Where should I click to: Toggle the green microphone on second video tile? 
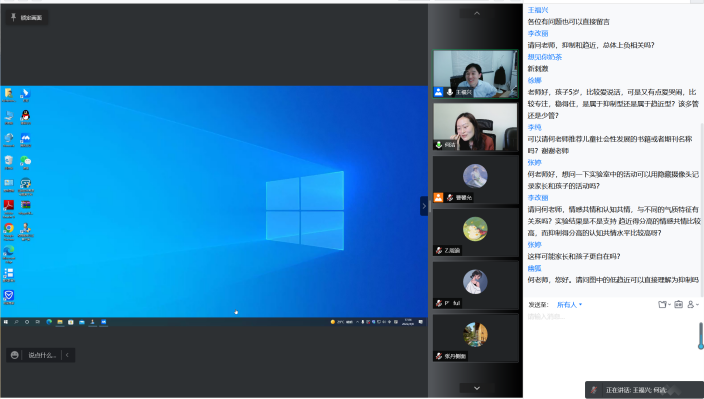tap(439, 145)
